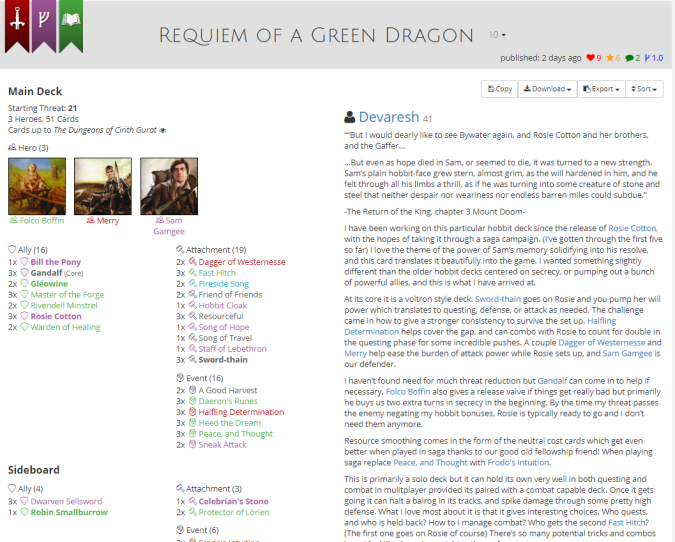675x542 pixels.
Task: Toggle the eye icon beside Cirith Gurat
Action: point(163,130)
